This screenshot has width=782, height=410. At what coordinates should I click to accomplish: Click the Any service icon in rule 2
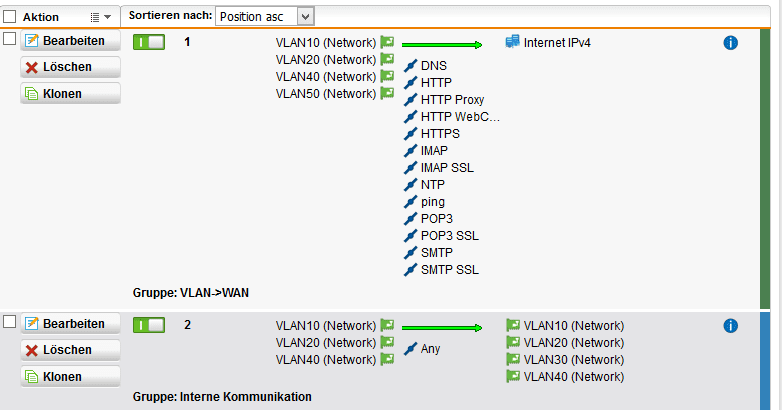pyautogui.click(x=411, y=348)
